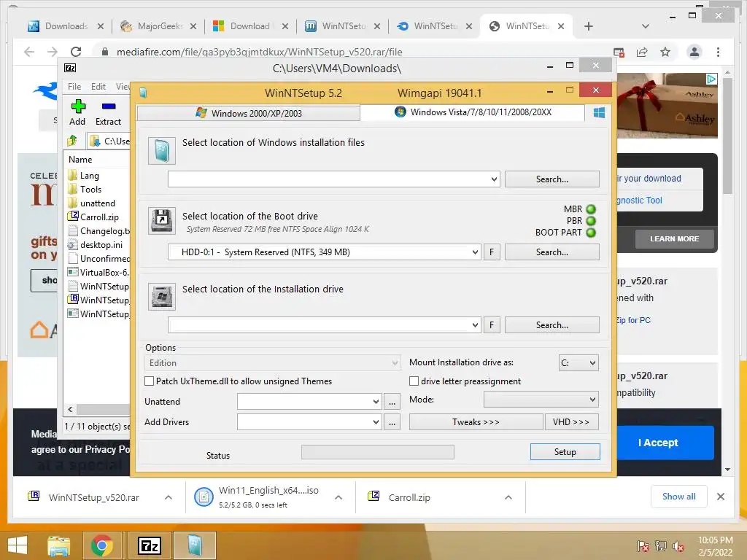747x560 pixels.
Task: Open the File menu in 7-Zip
Action: (x=74, y=87)
